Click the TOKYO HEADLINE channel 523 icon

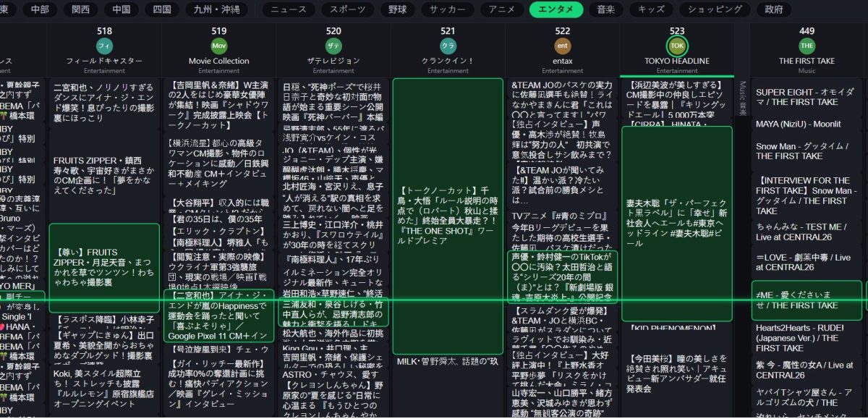tap(677, 46)
